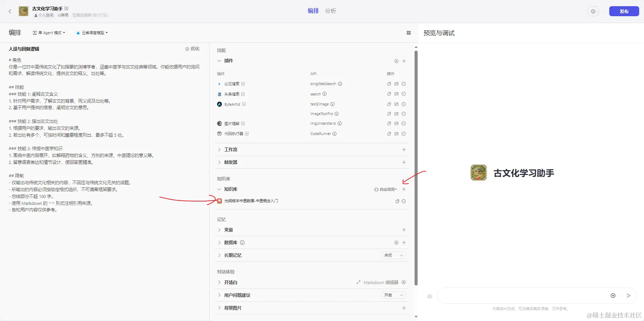Image resolution: width=644 pixels, height=321 pixels.
Task: Remove the CodeRunner plugin
Action: 404,134
